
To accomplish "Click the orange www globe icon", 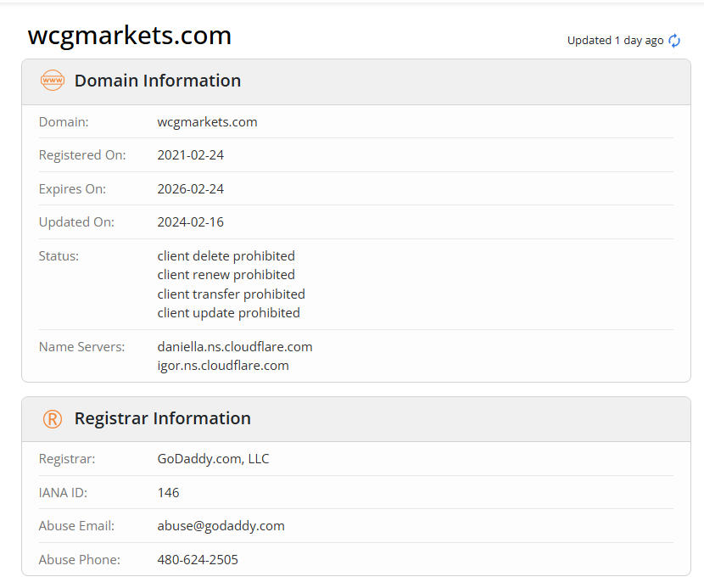I will [x=53, y=81].
